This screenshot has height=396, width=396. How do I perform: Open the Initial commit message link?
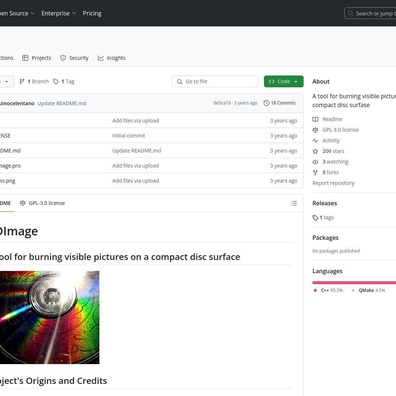[x=129, y=136]
